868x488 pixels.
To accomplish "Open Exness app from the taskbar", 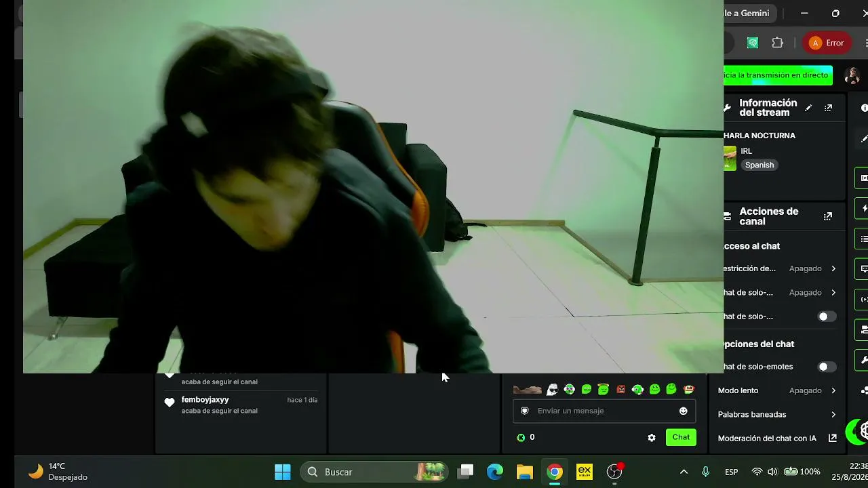I will click(x=585, y=472).
